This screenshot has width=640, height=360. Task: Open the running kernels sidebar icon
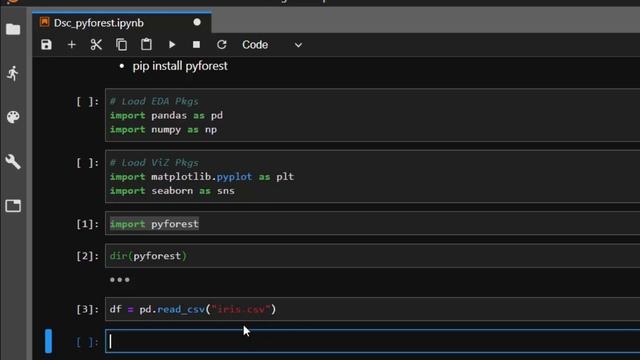click(13, 73)
